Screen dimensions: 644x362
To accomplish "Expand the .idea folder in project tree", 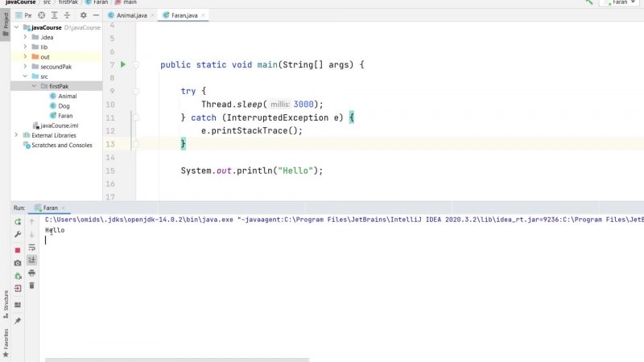I will [26, 37].
